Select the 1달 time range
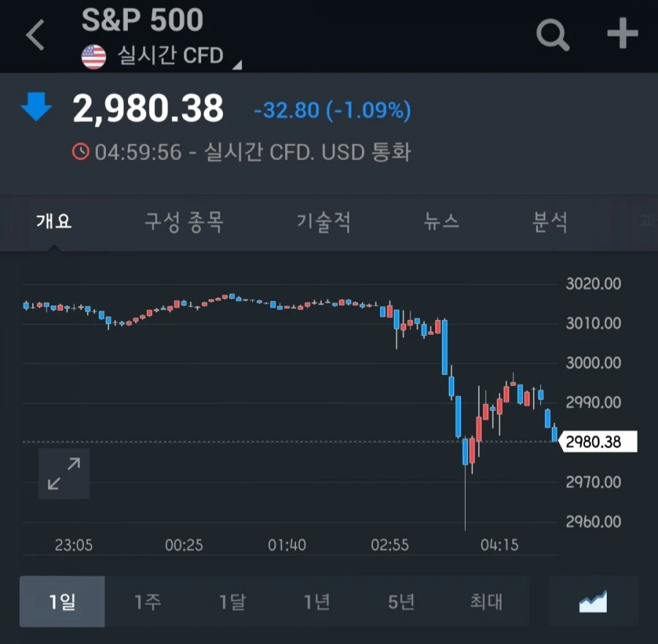Image resolution: width=658 pixels, height=644 pixels. click(x=232, y=601)
